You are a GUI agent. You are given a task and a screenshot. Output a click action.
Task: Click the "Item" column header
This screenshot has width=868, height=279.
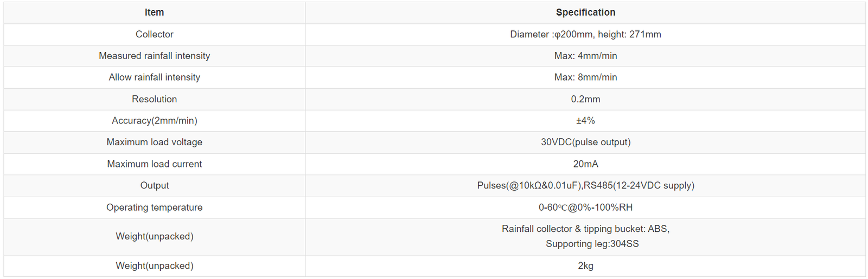(x=154, y=12)
